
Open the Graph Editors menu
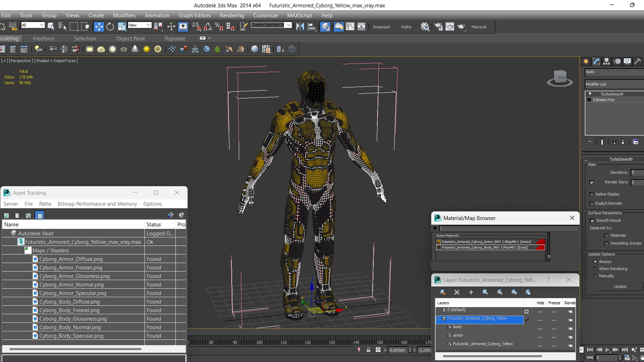coord(195,15)
